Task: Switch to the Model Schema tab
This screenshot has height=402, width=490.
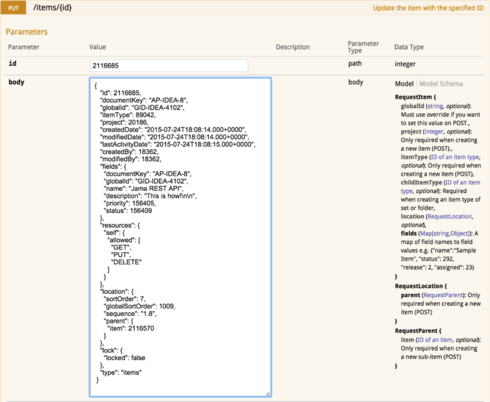Action: 441,84
